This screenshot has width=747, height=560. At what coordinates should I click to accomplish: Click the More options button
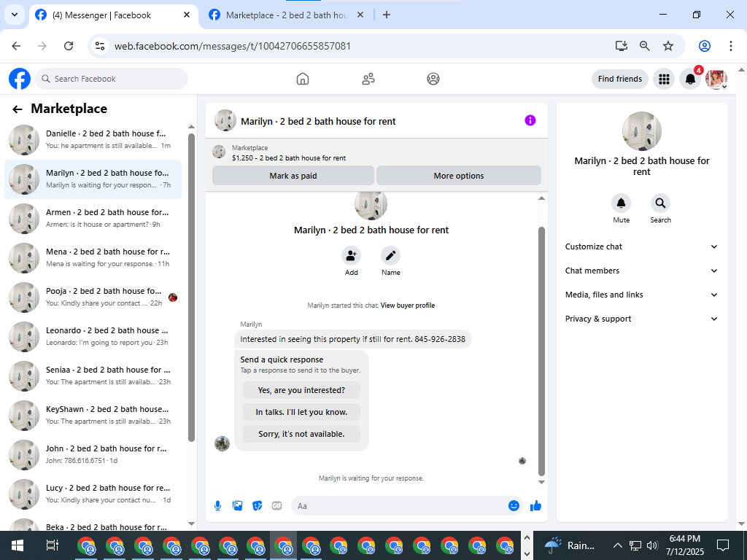pos(459,176)
